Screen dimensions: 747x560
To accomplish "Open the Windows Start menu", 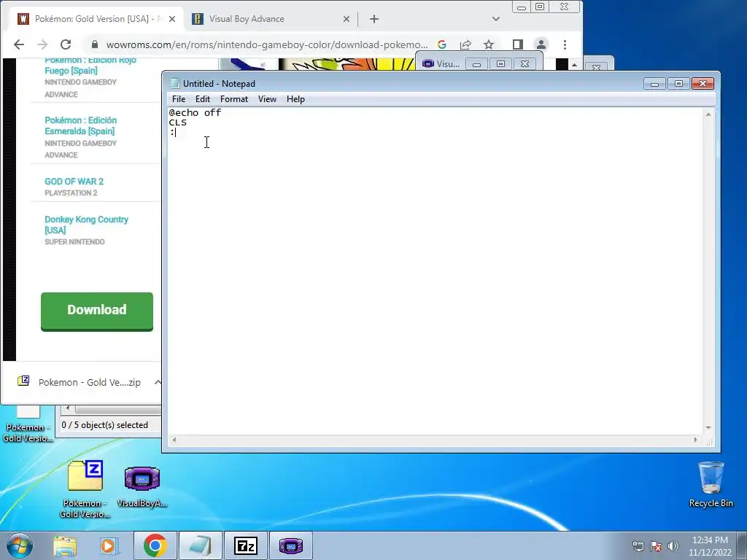I will 20,545.
